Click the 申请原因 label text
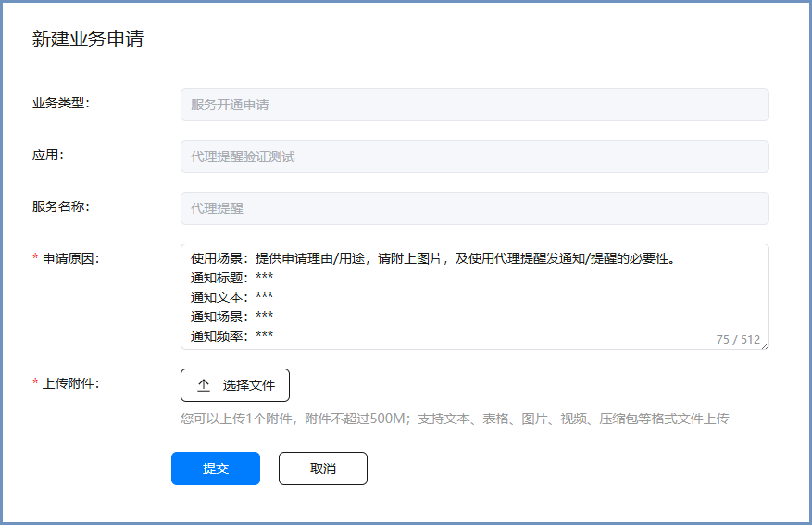 pos(70,258)
